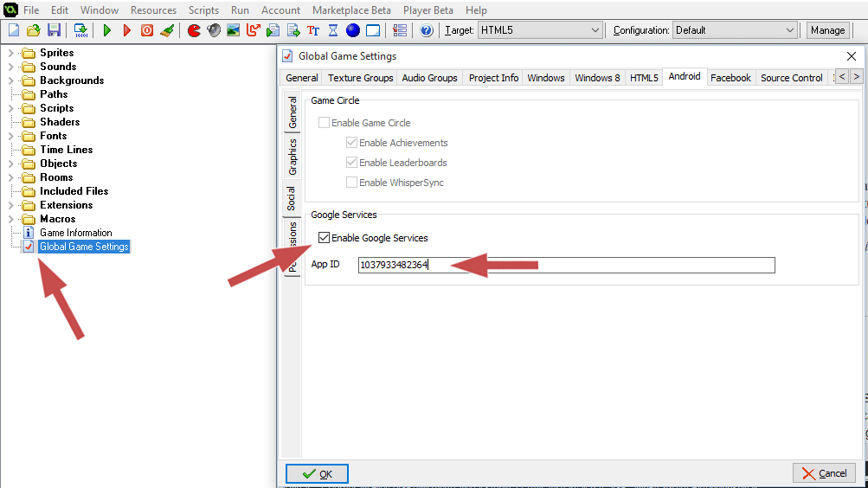This screenshot has width=868, height=488.
Task: Start debug mode with the red play icon
Action: 126,30
